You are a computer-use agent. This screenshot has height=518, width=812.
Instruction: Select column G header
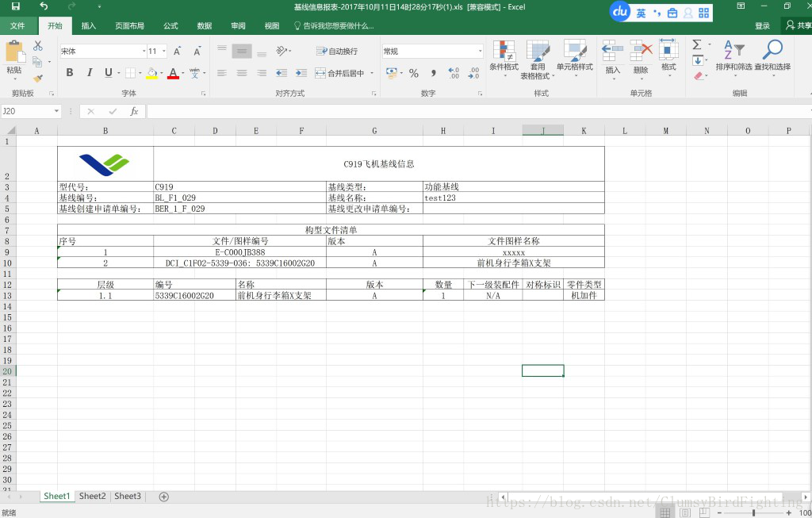374,131
